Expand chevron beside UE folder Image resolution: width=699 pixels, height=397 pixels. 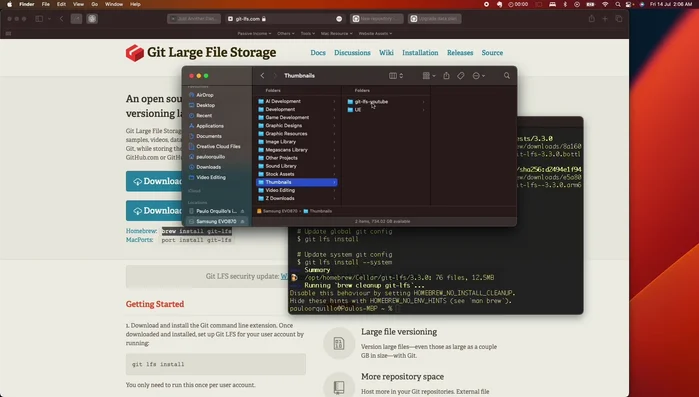pyautogui.click(x=423, y=110)
